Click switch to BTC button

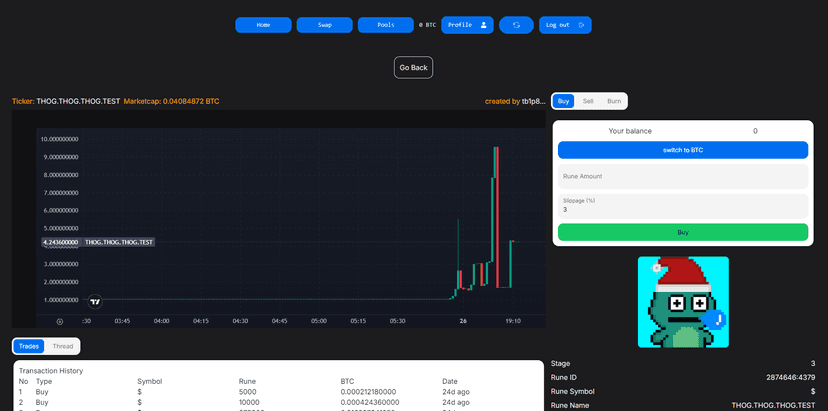[x=683, y=150]
